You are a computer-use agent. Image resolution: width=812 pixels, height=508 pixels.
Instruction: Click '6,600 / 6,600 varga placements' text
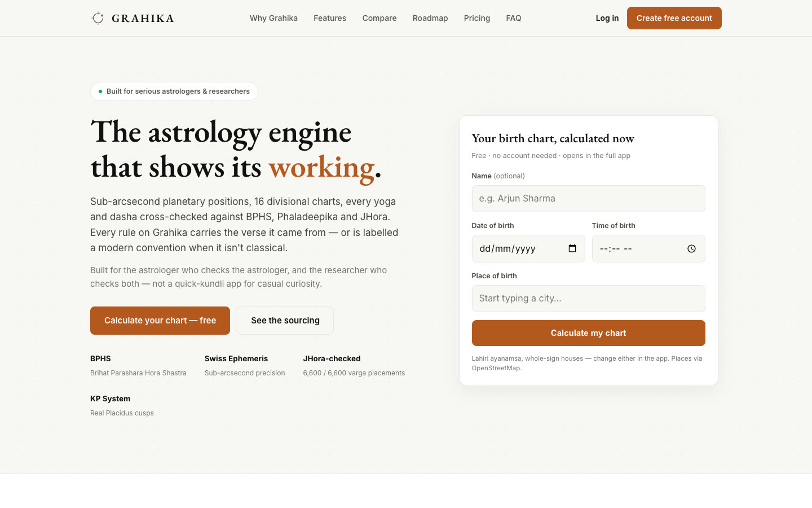click(x=354, y=373)
